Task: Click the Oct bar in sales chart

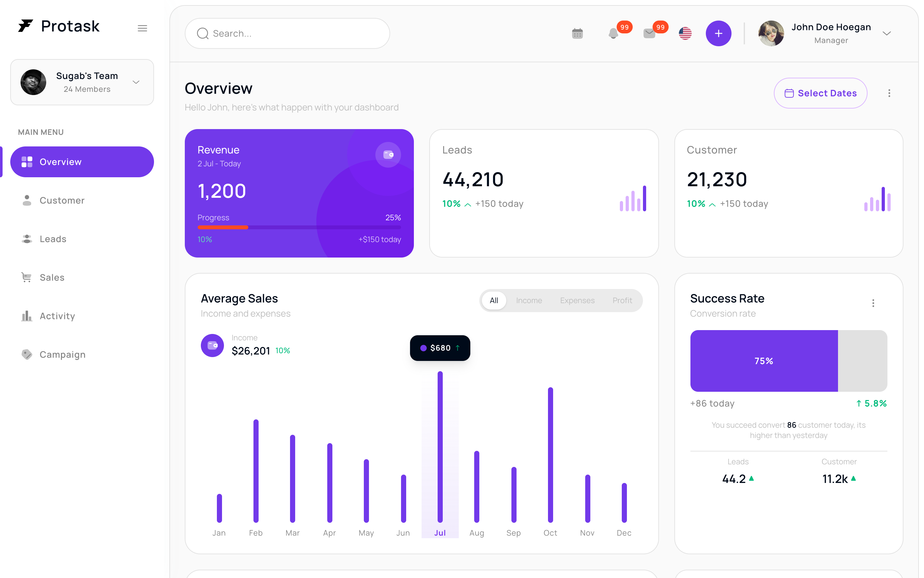Action: (x=550, y=455)
